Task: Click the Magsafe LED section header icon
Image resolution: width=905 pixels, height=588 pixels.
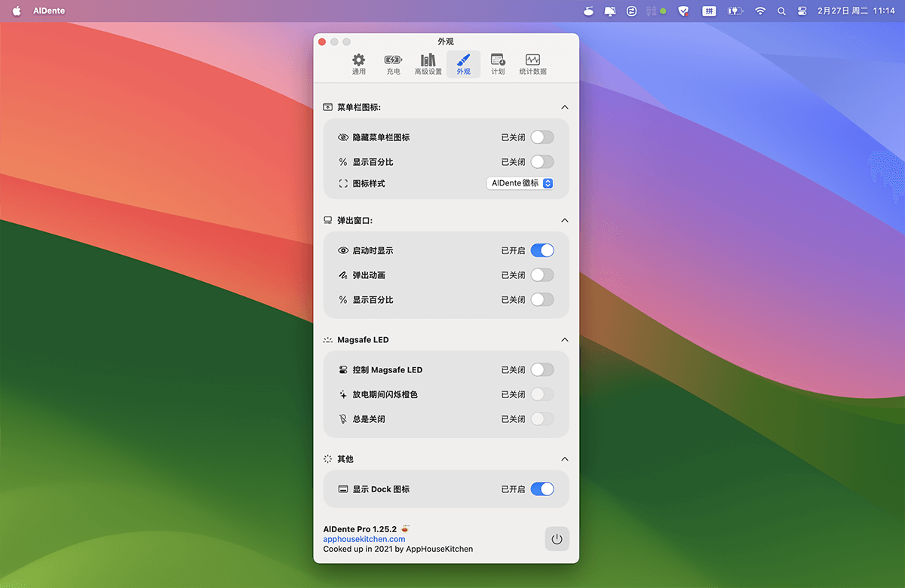Action: click(328, 340)
